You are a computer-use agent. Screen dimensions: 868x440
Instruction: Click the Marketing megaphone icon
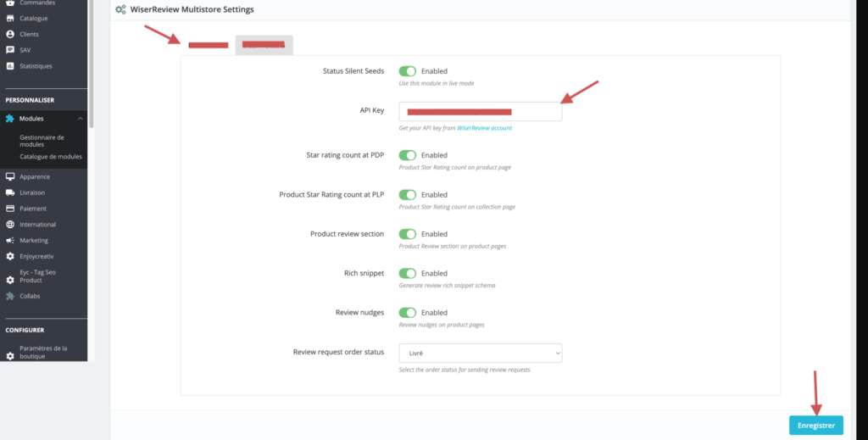pos(10,241)
